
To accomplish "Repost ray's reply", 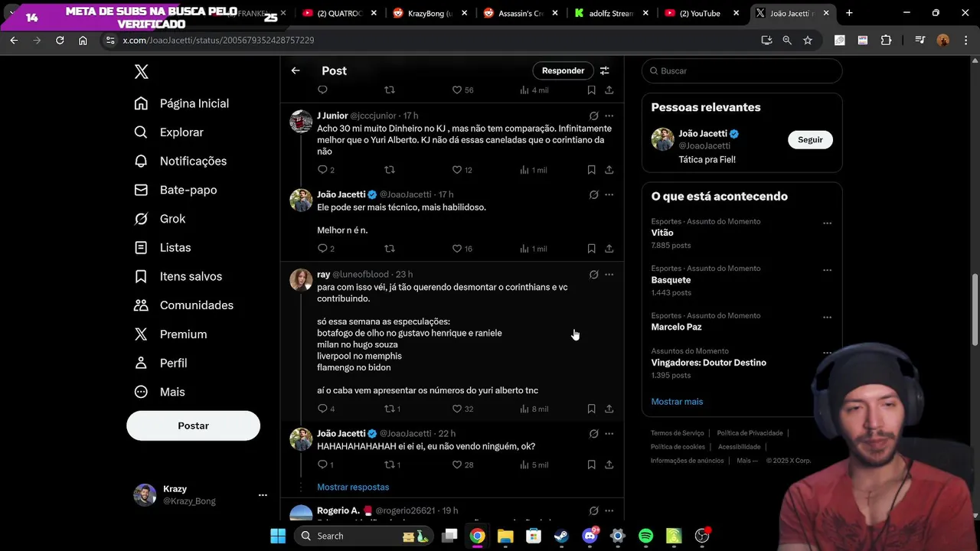I will click(x=389, y=409).
